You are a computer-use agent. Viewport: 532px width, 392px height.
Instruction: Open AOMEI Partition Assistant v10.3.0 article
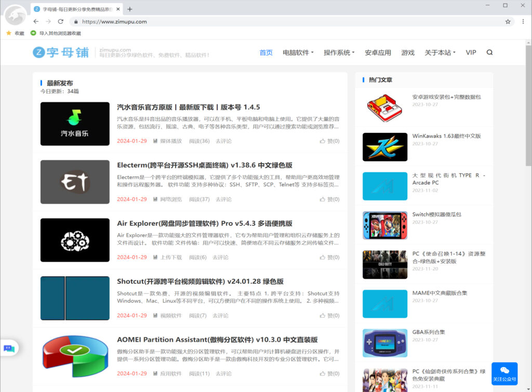tap(217, 340)
